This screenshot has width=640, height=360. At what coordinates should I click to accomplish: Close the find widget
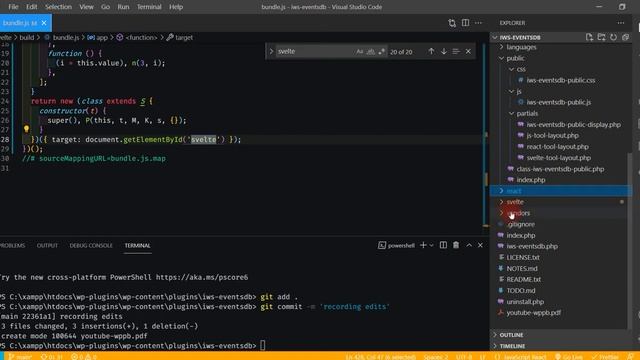click(x=468, y=51)
